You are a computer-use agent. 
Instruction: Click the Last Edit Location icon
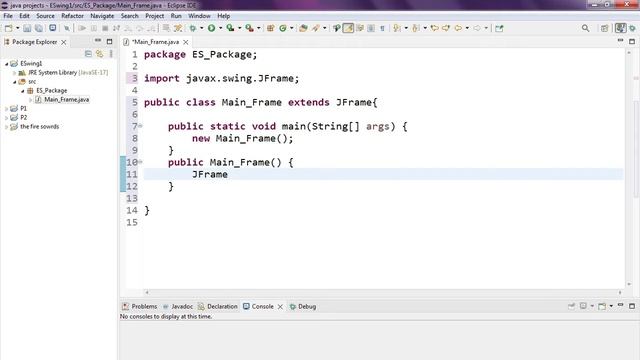pyautogui.click(x=435, y=28)
